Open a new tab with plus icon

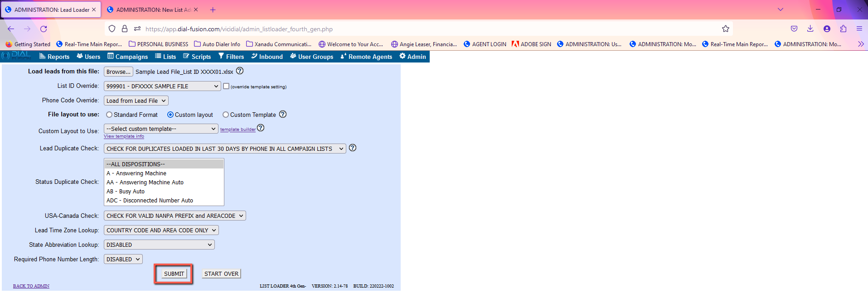[213, 10]
